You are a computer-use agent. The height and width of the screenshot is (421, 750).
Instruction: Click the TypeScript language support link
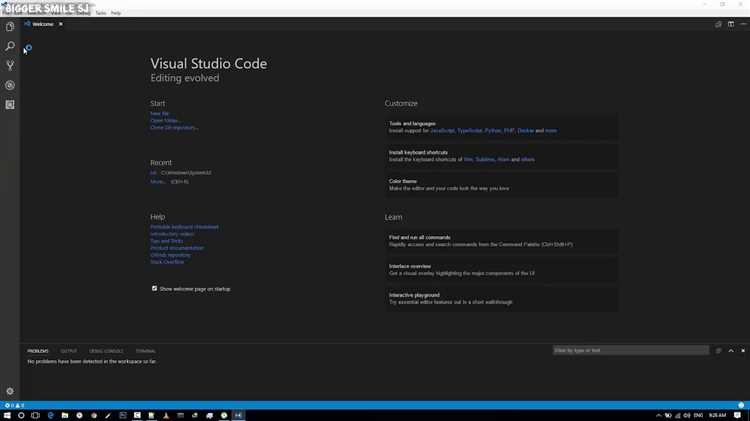point(469,131)
